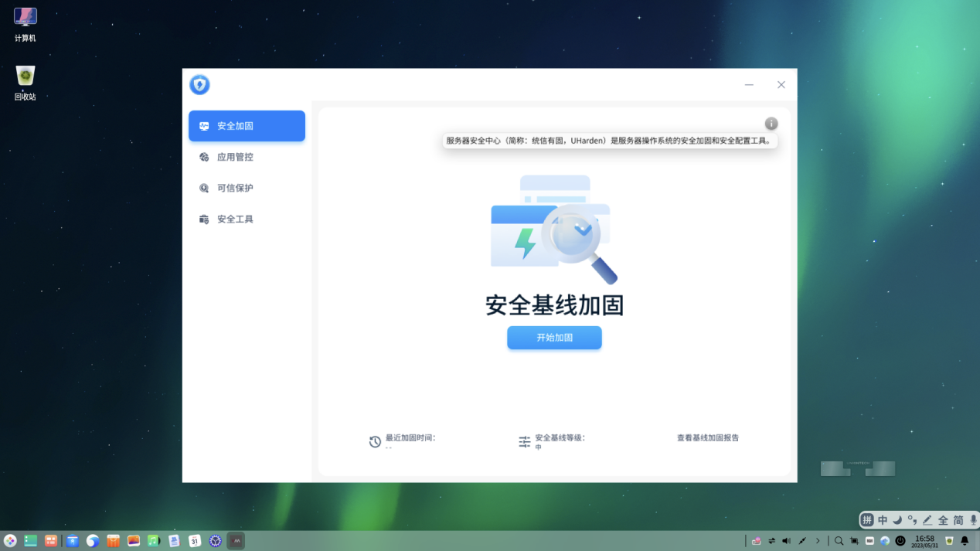Click the info icon in the panel corner
Image resolution: width=980 pixels, height=551 pixels.
[x=771, y=124]
